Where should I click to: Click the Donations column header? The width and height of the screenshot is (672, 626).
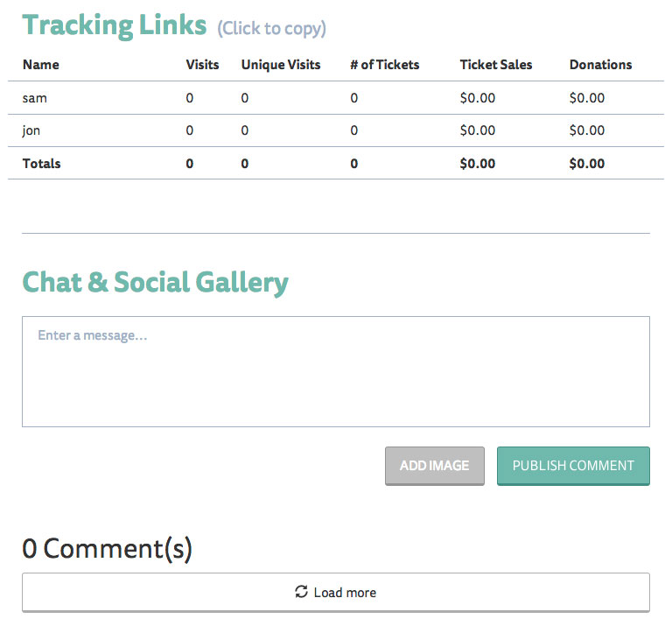[x=600, y=65]
